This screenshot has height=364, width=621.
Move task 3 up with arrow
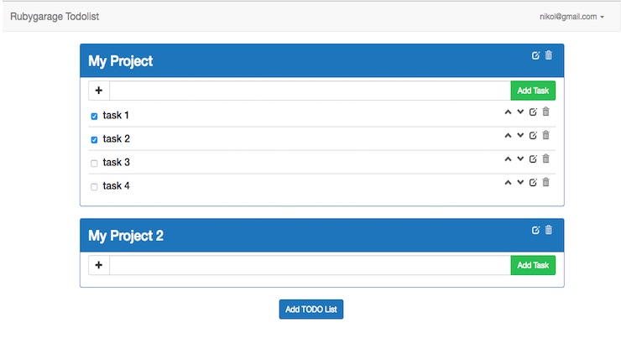point(508,159)
